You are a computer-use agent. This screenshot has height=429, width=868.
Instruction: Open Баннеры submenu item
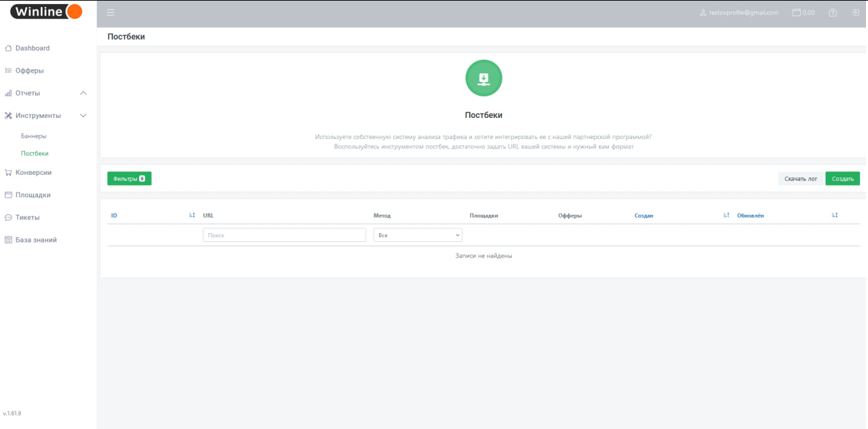34,136
